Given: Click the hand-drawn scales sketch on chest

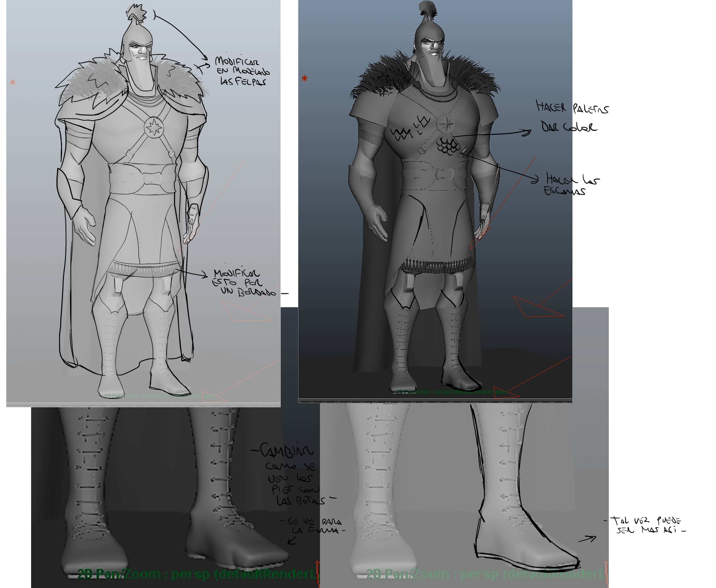Looking at the screenshot, I should (x=448, y=147).
